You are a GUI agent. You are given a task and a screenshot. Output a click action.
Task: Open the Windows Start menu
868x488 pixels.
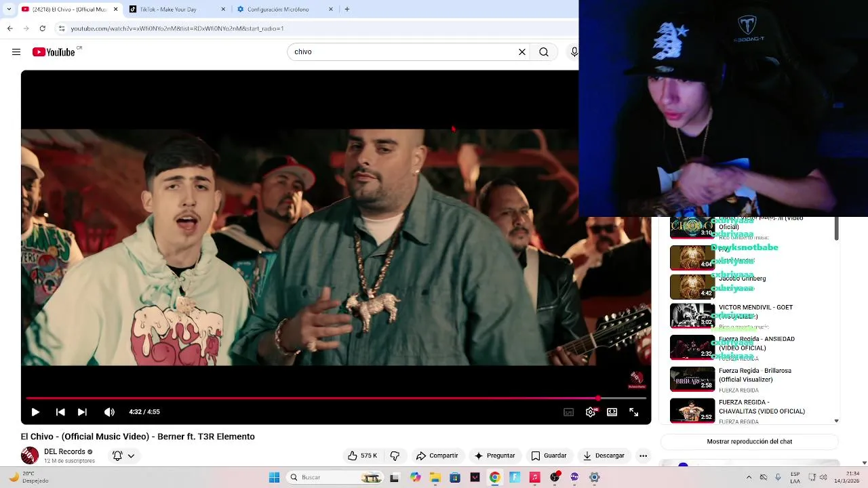(274, 477)
